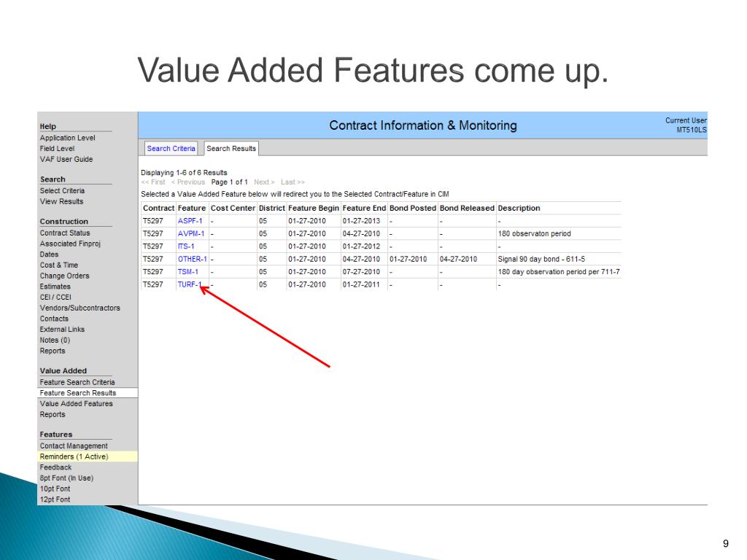Screen dimensions: 747x560
Task: Open Application Level help
Action: [x=68, y=138]
